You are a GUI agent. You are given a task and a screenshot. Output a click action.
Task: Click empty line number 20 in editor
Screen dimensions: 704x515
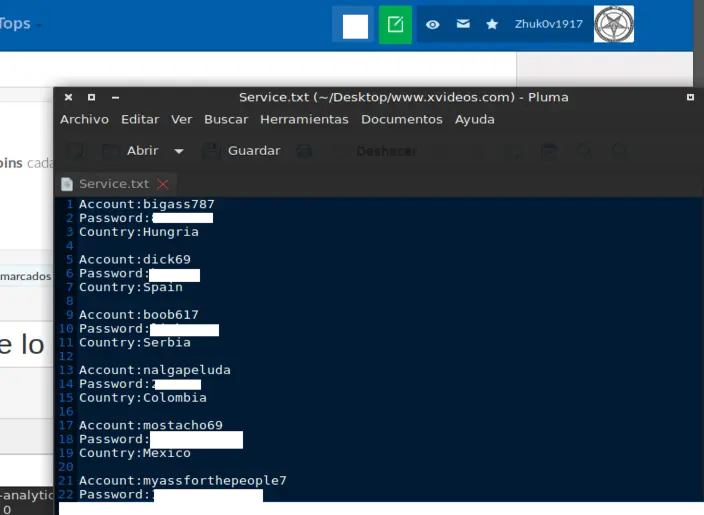pos(66,467)
